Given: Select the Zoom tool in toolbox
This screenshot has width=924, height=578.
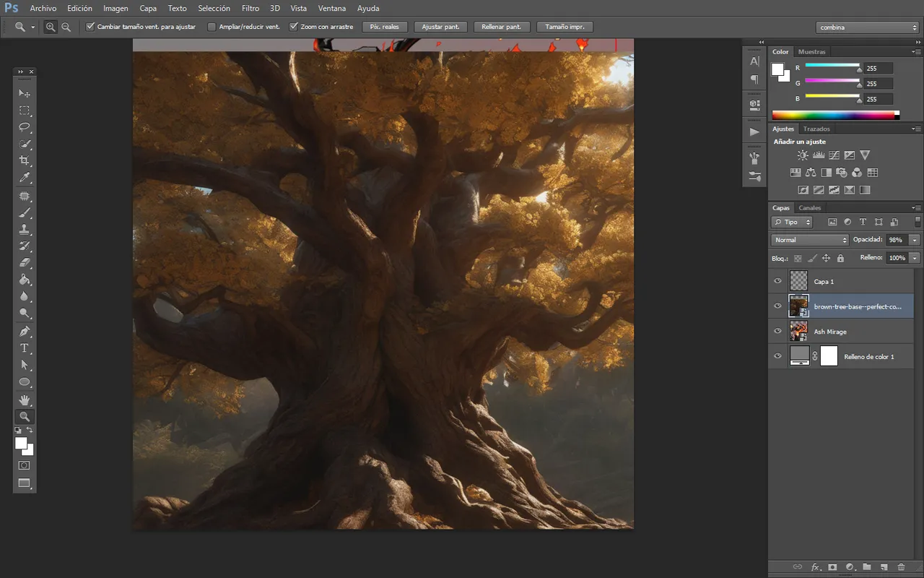Looking at the screenshot, I should click(x=25, y=417).
